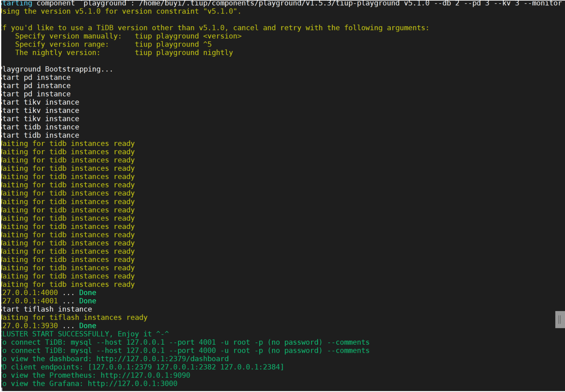Click the CLUSTER START SUCCESSFULLY message
This screenshot has width=565, height=392.
(x=84, y=334)
